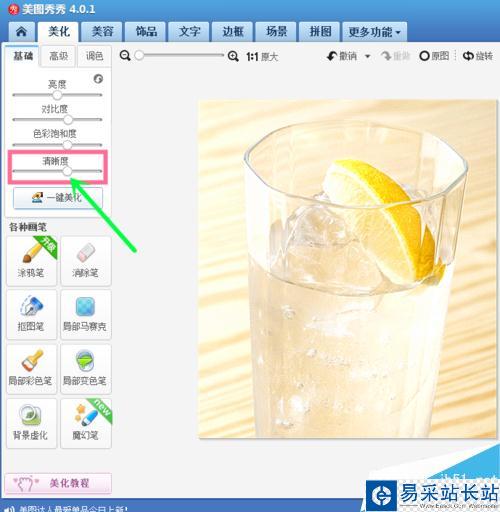Switch to the 美容 tab
The image size is (500, 512).
(x=102, y=32)
